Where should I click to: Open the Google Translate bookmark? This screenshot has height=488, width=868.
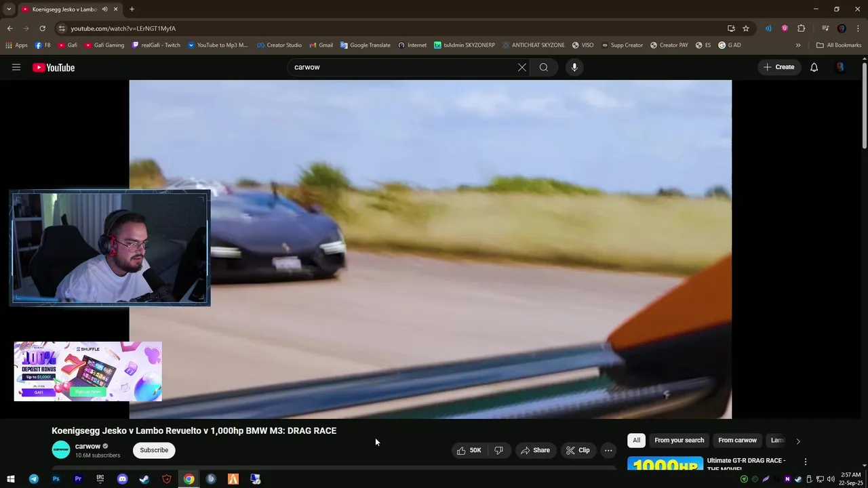[x=365, y=45]
